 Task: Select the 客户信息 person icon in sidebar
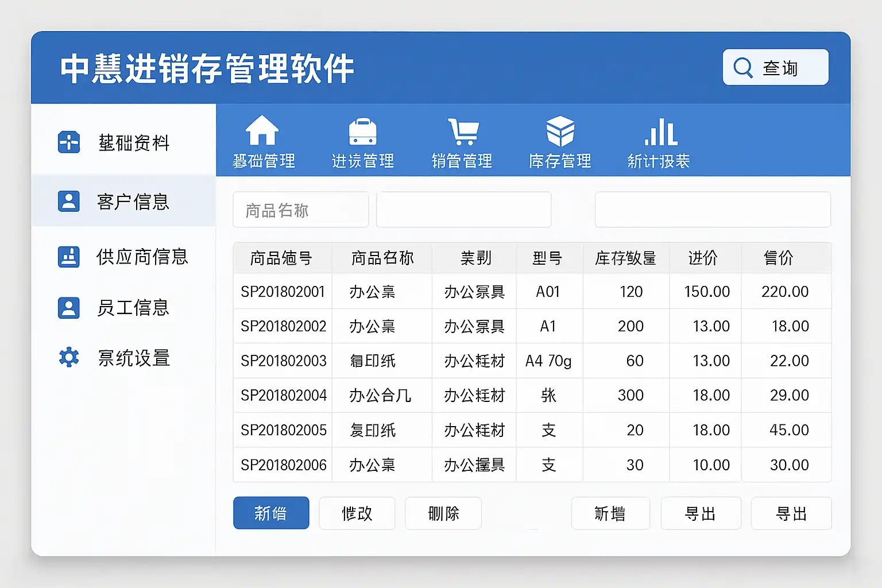click(69, 201)
